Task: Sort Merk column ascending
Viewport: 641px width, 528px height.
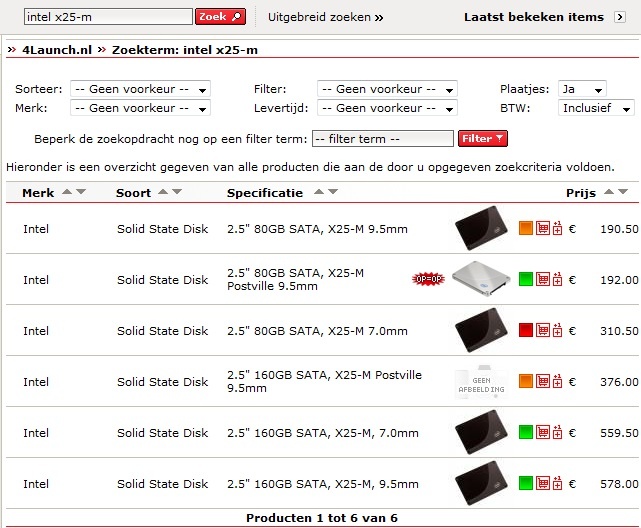Action: [x=67, y=192]
